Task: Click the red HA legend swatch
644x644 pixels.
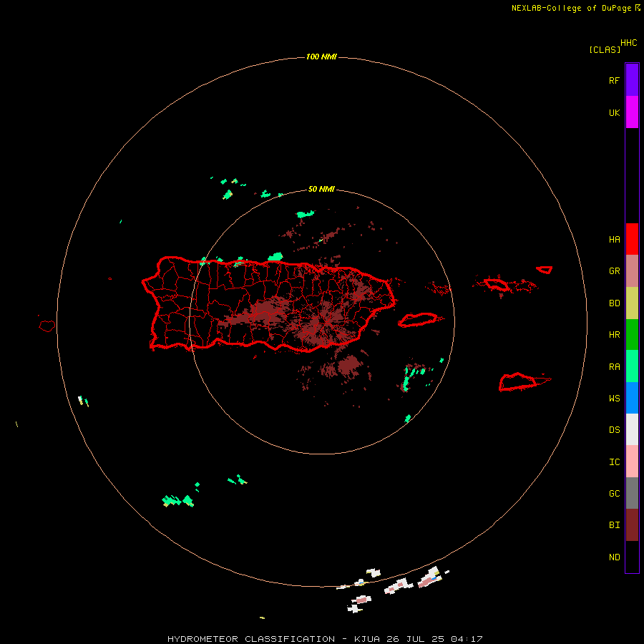Action: pos(632,239)
